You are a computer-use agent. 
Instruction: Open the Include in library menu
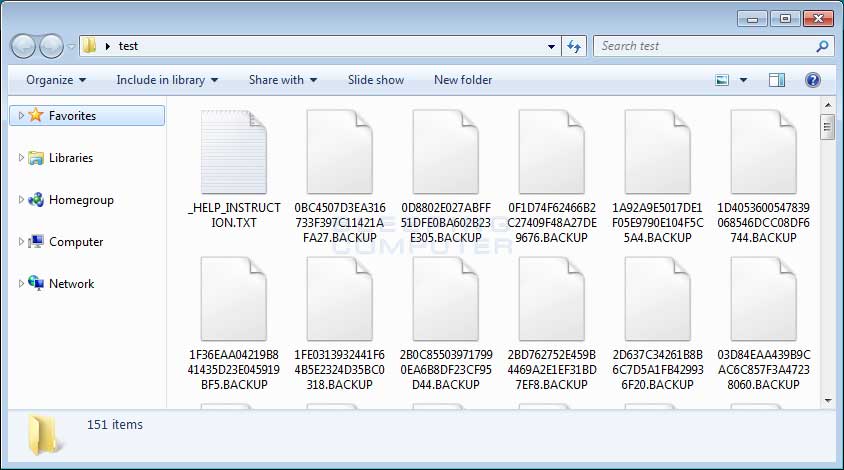167,80
